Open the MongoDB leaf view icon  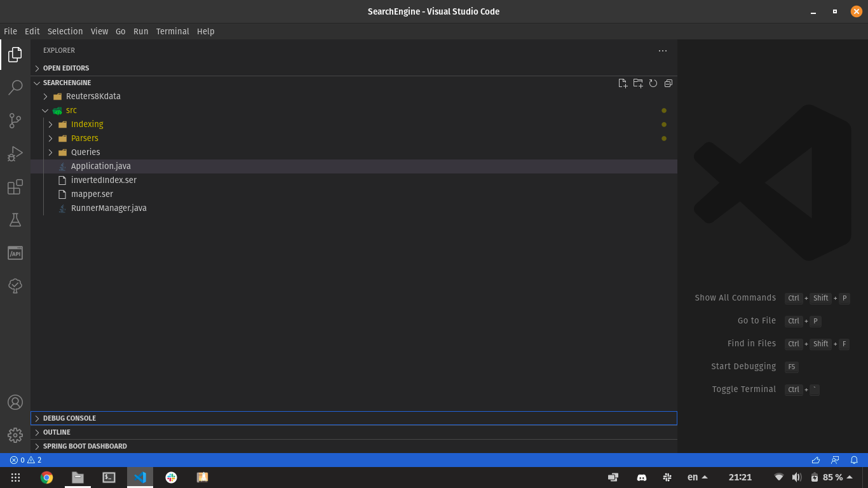[15, 286]
